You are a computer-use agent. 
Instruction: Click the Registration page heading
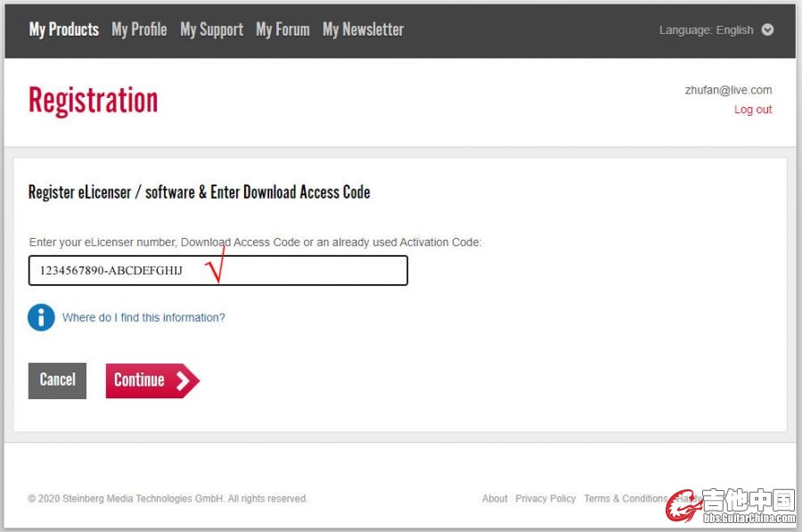pos(93,101)
